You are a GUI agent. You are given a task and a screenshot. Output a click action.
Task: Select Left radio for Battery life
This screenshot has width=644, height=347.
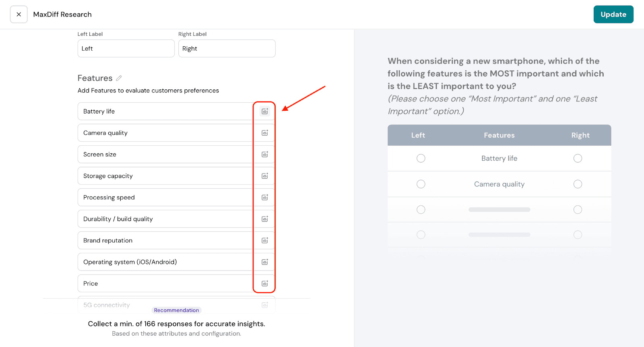421,158
